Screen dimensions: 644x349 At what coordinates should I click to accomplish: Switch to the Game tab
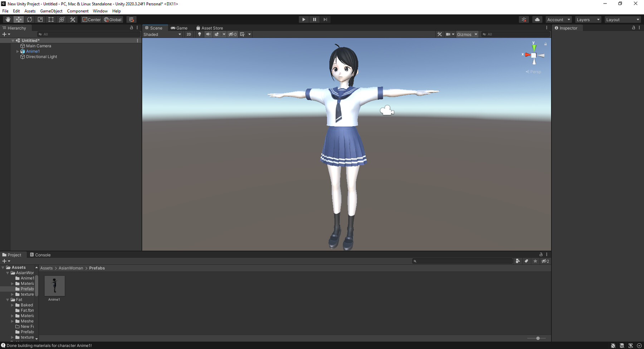click(180, 28)
